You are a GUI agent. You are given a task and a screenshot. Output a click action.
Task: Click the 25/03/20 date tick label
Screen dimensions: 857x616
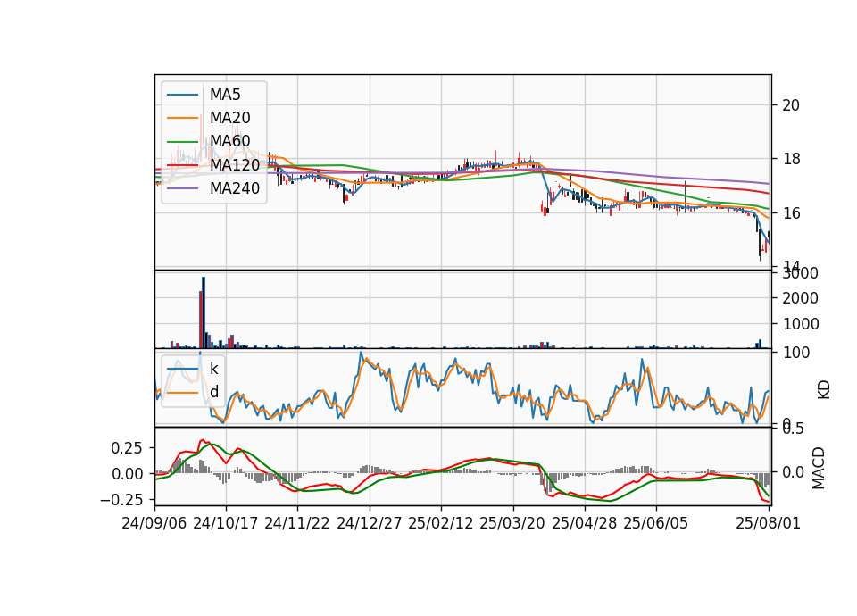(x=512, y=523)
